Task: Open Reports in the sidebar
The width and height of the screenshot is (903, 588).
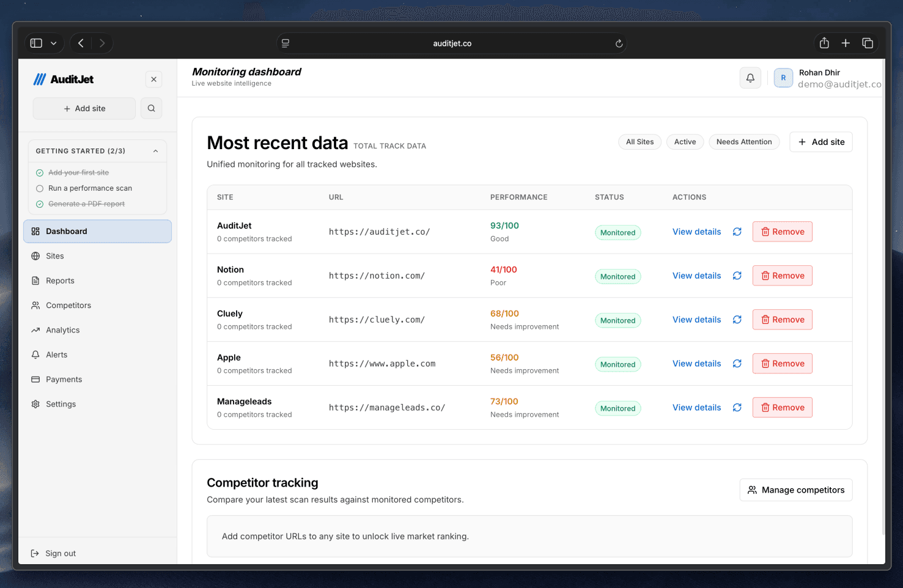Action: pos(97,281)
